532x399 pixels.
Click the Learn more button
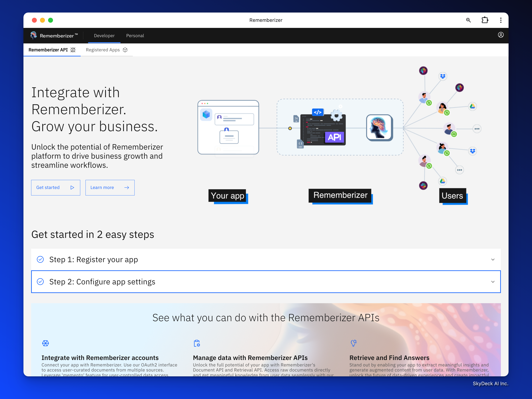tap(110, 188)
